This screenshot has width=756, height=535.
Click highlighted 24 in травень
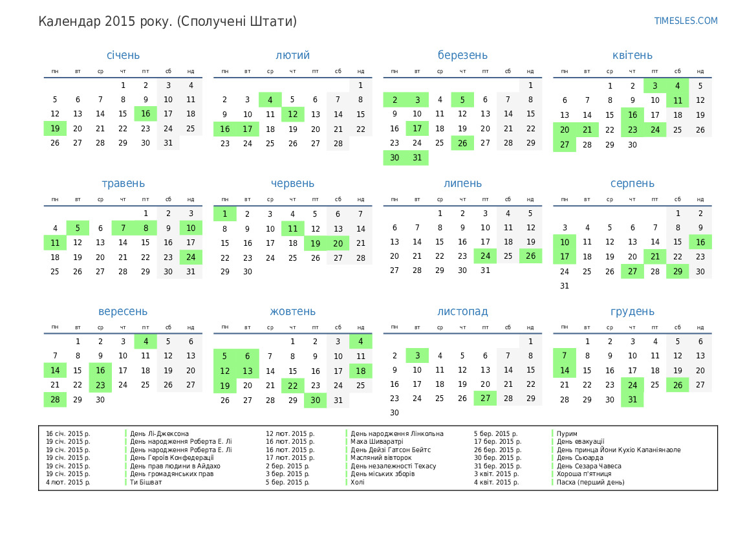click(191, 257)
